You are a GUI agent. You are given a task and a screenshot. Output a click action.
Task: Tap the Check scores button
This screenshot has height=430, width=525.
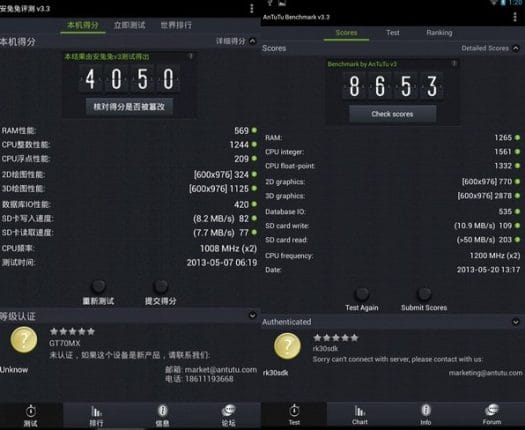(392, 114)
